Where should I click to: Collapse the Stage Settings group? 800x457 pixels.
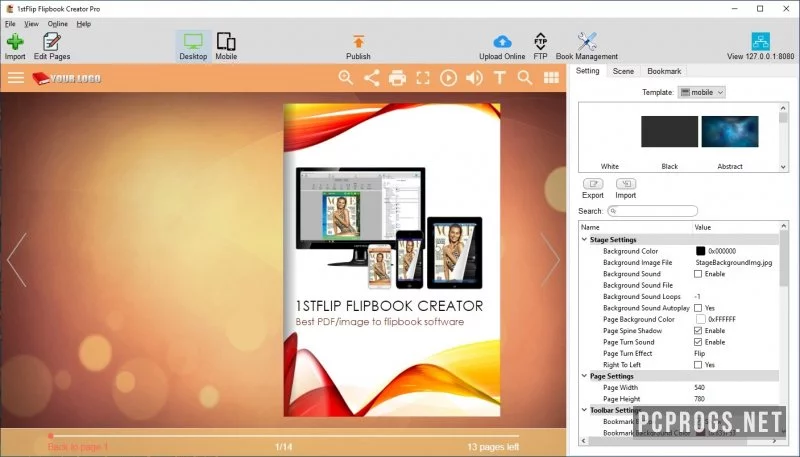(585, 239)
